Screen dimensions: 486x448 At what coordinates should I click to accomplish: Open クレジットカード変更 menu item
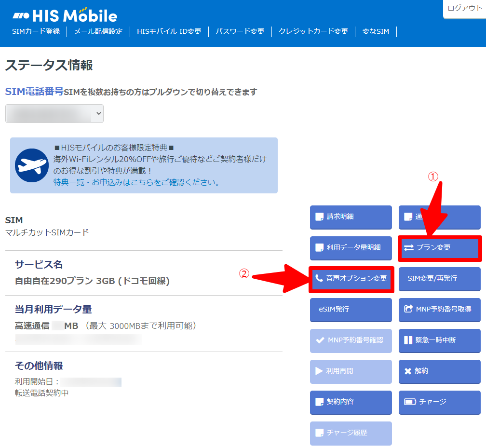tap(313, 31)
